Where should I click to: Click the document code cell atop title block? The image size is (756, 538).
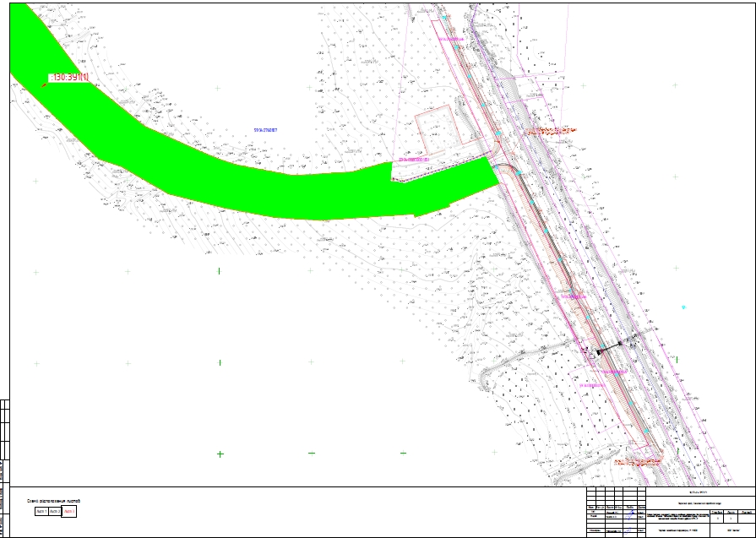tap(700, 492)
